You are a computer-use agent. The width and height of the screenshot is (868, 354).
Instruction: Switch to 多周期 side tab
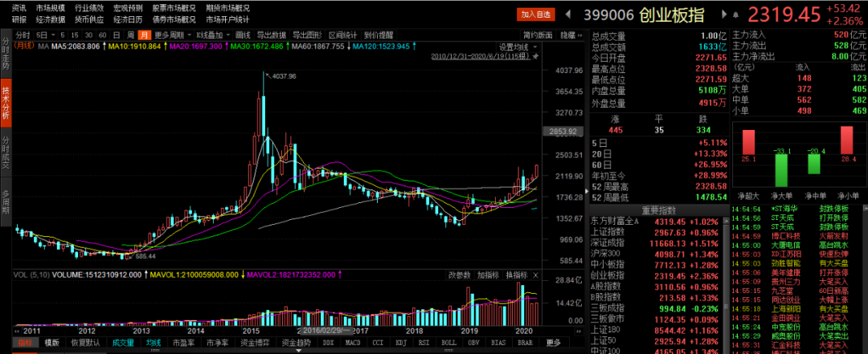[x=6, y=204]
